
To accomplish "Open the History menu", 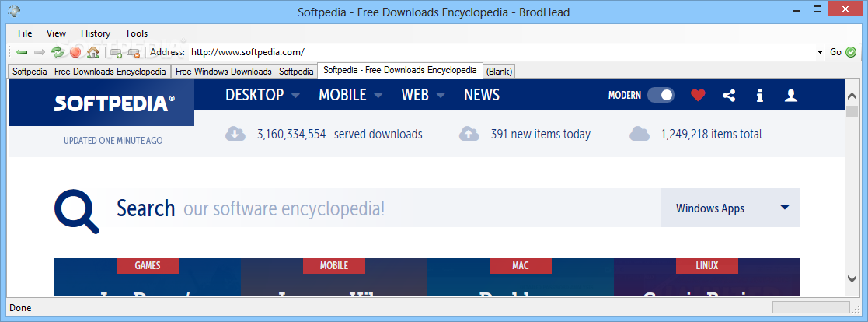I will (96, 33).
